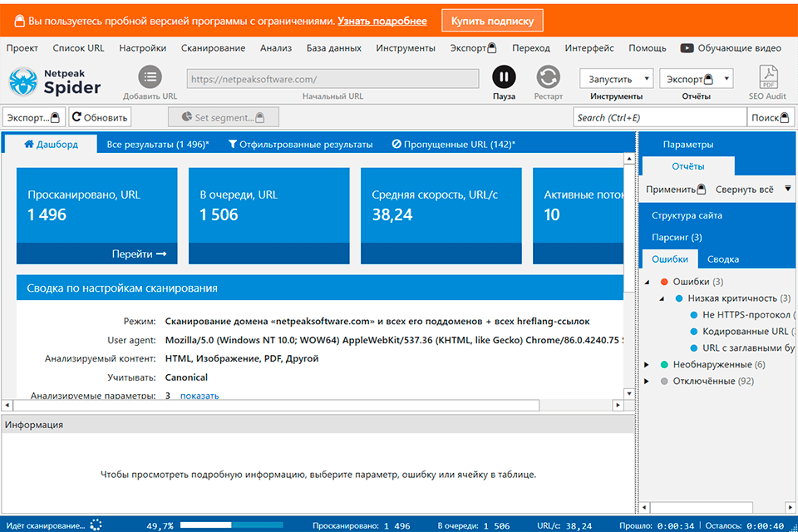
Task: Click the Set segment button
Action: click(x=223, y=117)
